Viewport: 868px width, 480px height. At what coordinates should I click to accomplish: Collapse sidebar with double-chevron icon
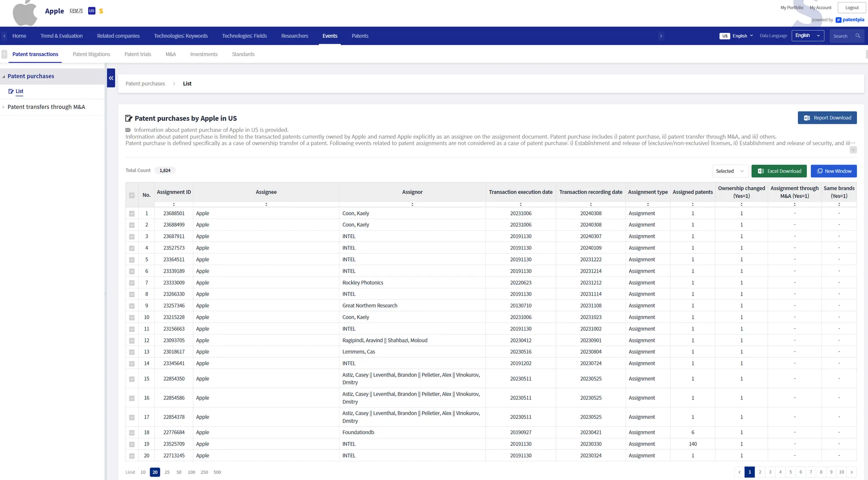[111, 78]
